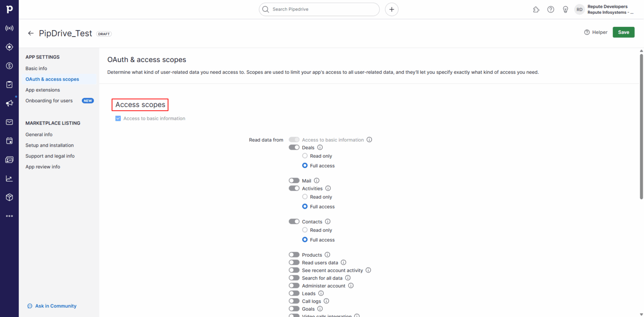This screenshot has height=317, width=644.
Task: Enable the Products scope toggle
Action: click(294, 255)
